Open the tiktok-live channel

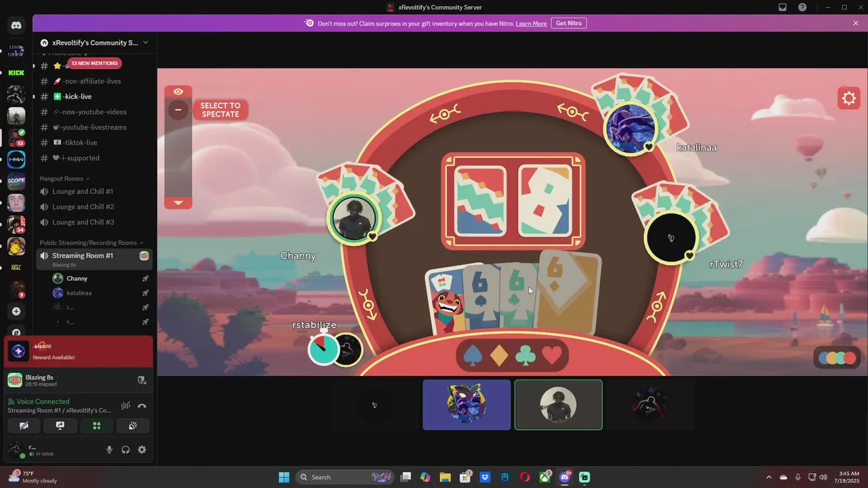click(x=94, y=142)
